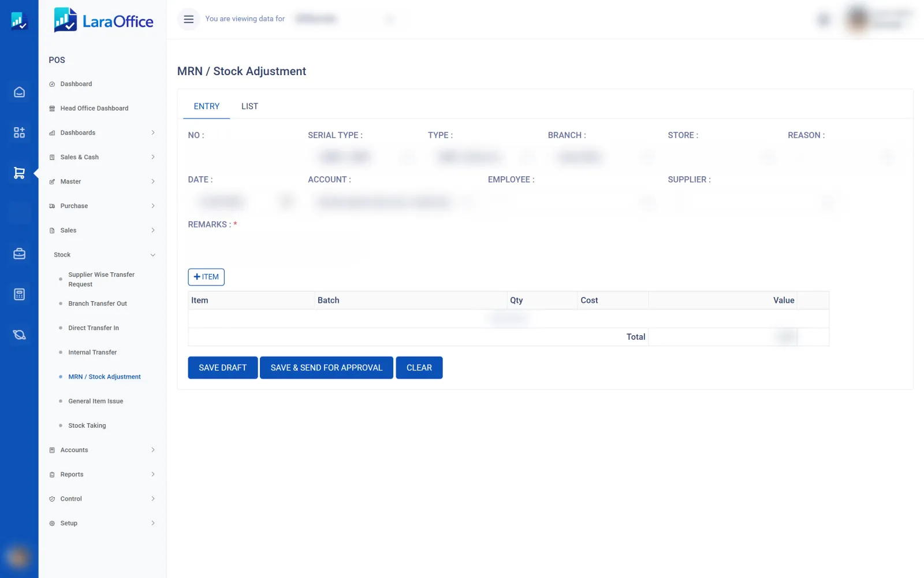
Task: Click the Control shield icon
Action: [52, 499]
